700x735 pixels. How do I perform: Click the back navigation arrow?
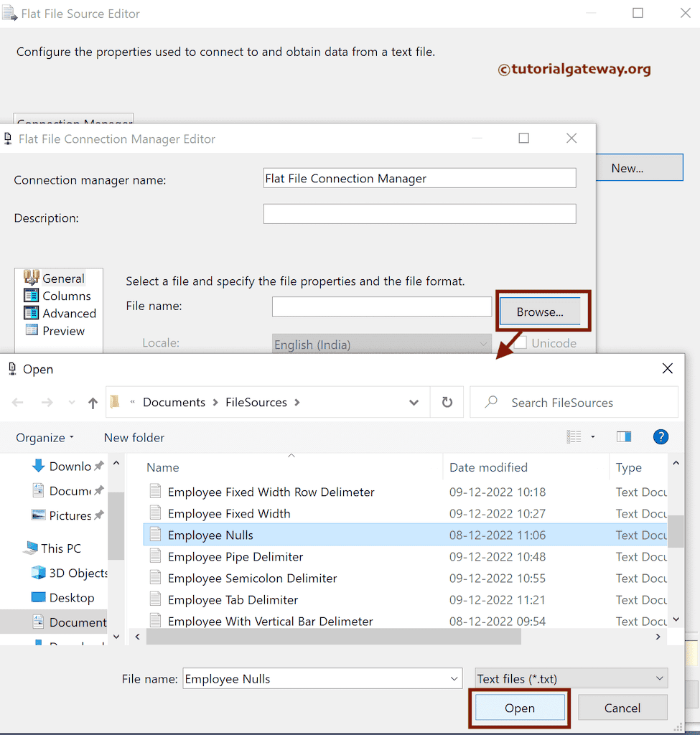[x=17, y=402]
